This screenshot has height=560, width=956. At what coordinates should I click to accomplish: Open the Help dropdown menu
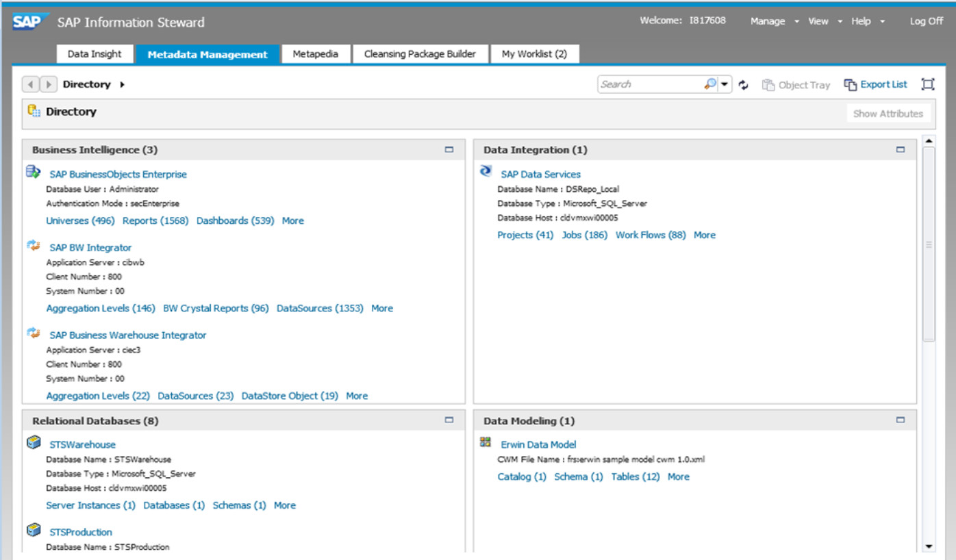pyautogui.click(x=868, y=21)
